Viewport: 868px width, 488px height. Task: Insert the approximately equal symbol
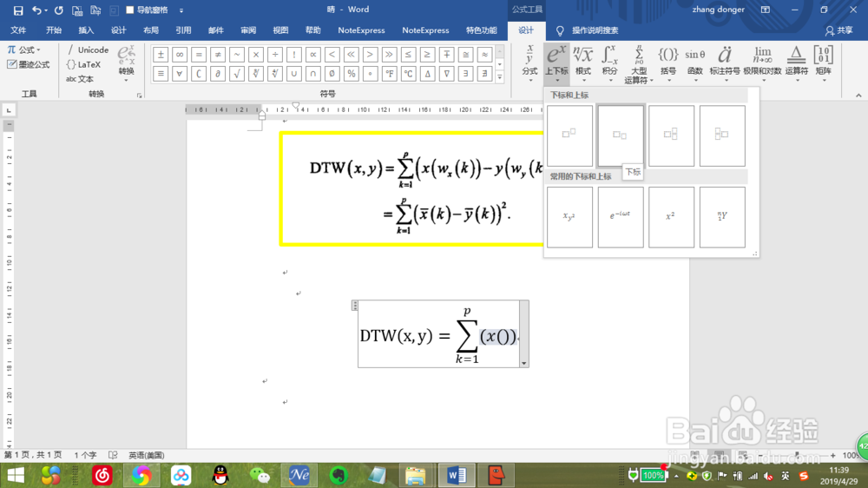pyautogui.click(x=484, y=55)
